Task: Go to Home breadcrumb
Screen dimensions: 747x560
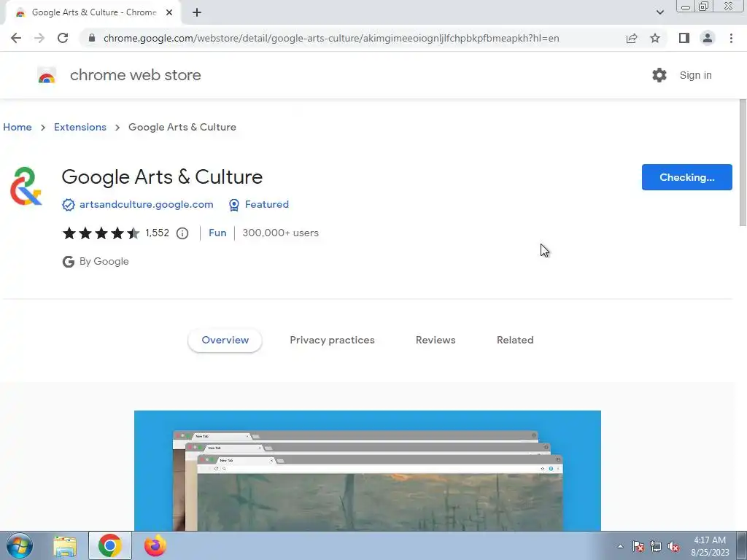Action: [18, 127]
